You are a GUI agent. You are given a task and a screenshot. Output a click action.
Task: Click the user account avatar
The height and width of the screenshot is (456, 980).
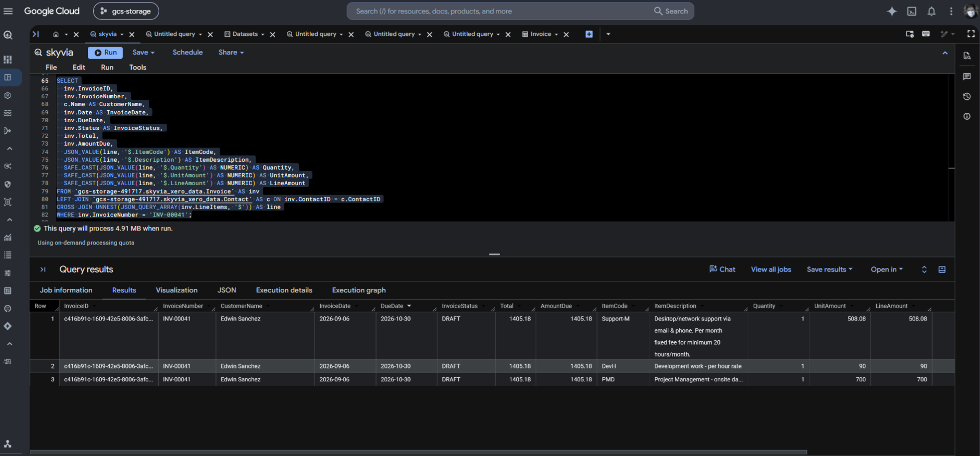[x=970, y=11]
